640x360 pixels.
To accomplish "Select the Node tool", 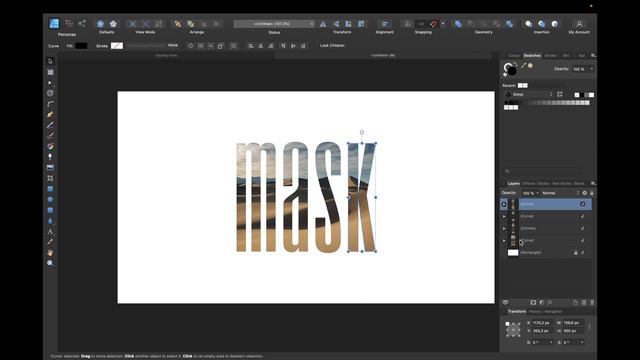I will pos(50,82).
